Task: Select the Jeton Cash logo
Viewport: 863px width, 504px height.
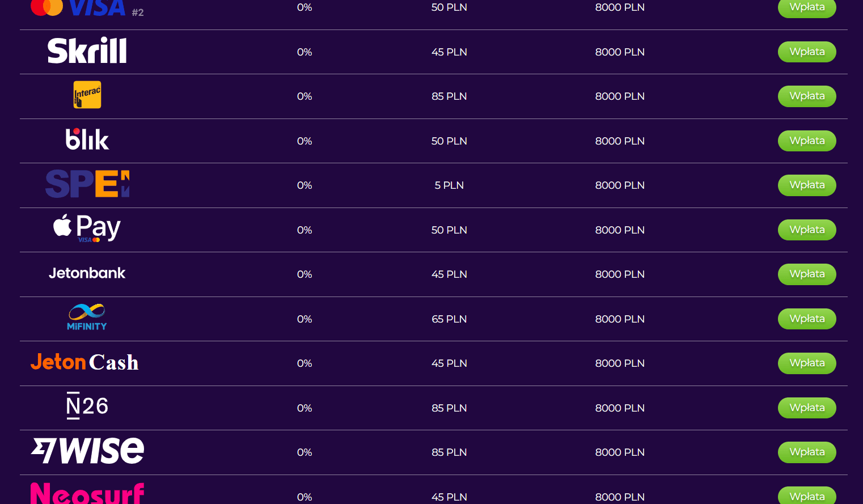Action: click(84, 362)
